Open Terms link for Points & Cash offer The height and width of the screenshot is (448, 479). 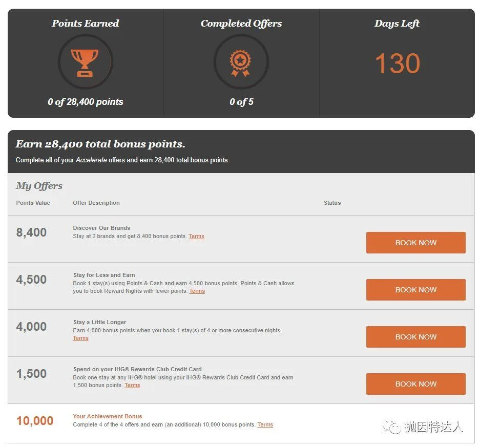[x=197, y=291]
